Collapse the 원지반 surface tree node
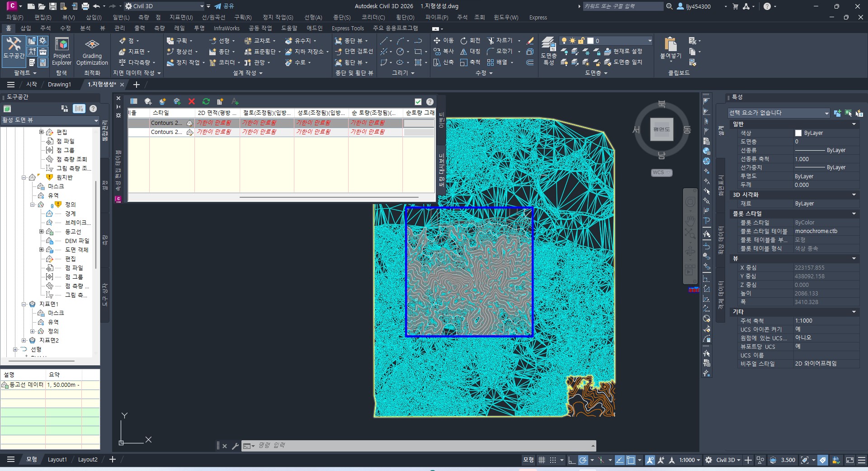The image size is (868, 471). tap(24, 177)
